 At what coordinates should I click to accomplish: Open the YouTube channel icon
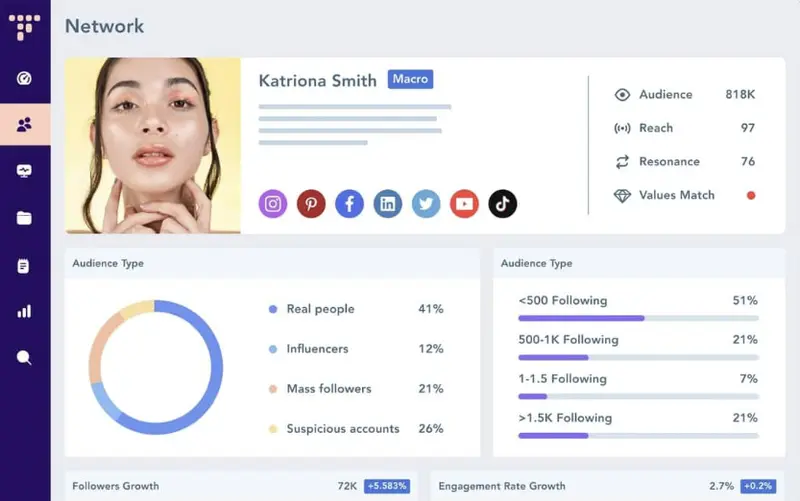464,204
